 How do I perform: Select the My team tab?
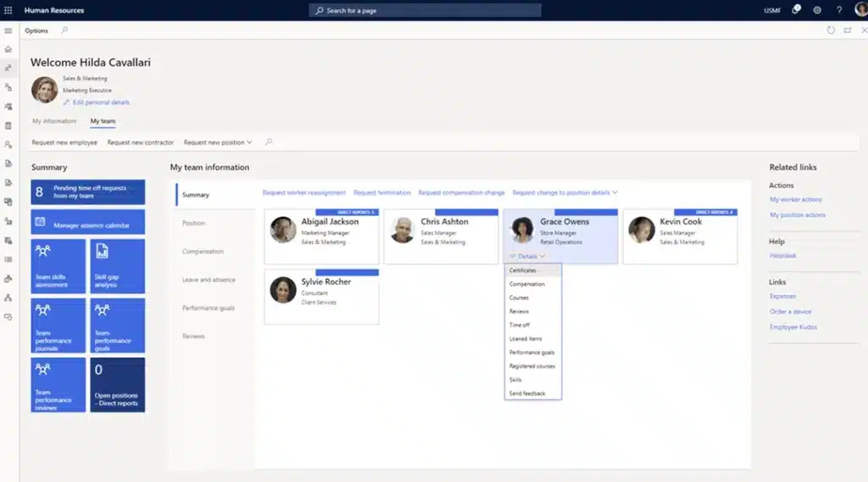coord(103,121)
